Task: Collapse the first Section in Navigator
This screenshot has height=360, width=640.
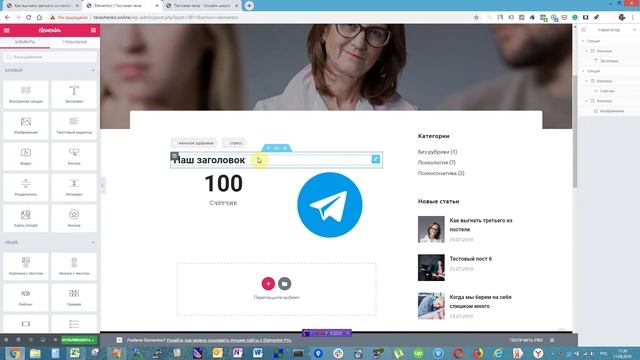Action: coord(583,41)
